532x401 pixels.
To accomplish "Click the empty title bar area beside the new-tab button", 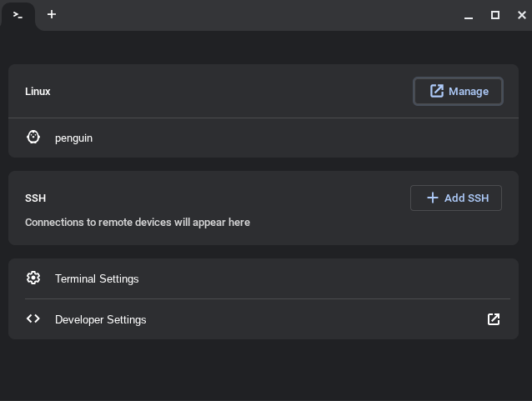I will [x=250, y=15].
